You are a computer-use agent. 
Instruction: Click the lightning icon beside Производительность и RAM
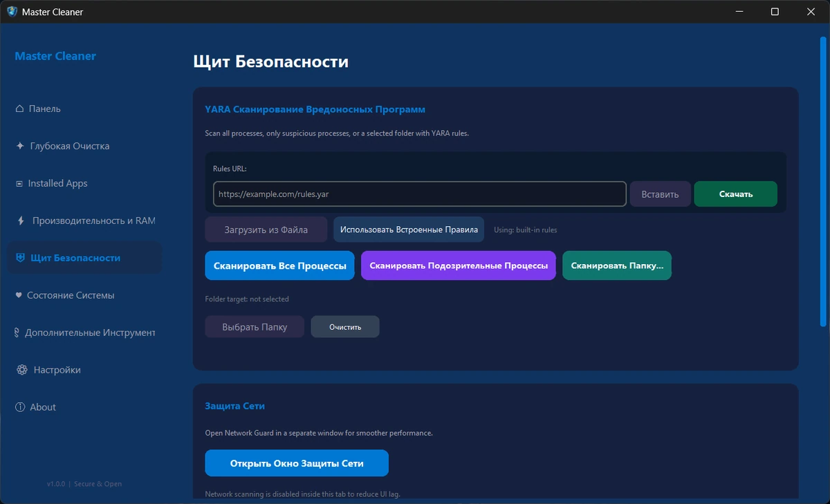pos(21,221)
